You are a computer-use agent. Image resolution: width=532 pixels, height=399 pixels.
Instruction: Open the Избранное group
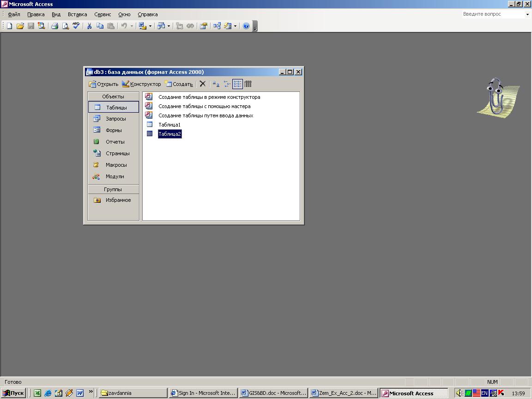coord(113,200)
